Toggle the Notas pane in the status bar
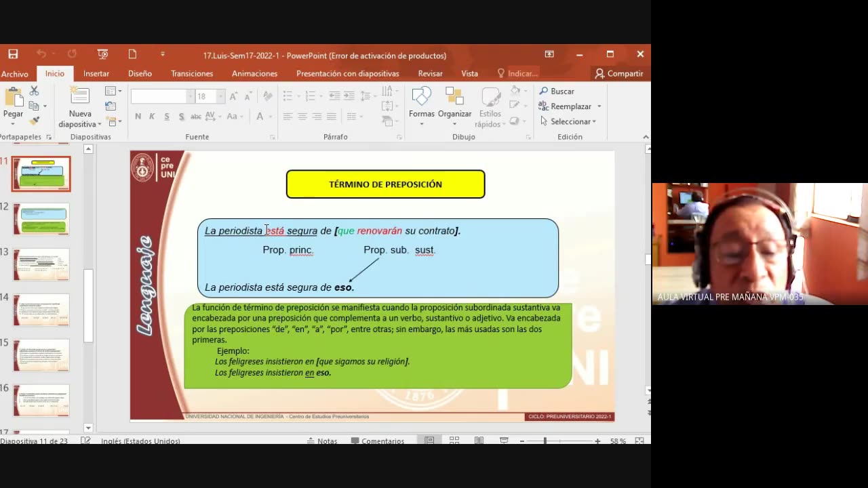This screenshot has width=868, height=488. pyautogui.click(x=322, y=441)
